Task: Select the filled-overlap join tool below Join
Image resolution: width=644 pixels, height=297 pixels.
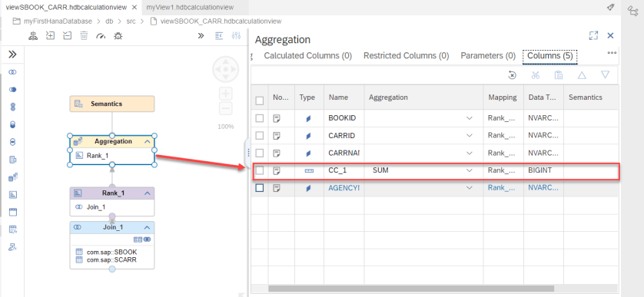Action: 13,90
